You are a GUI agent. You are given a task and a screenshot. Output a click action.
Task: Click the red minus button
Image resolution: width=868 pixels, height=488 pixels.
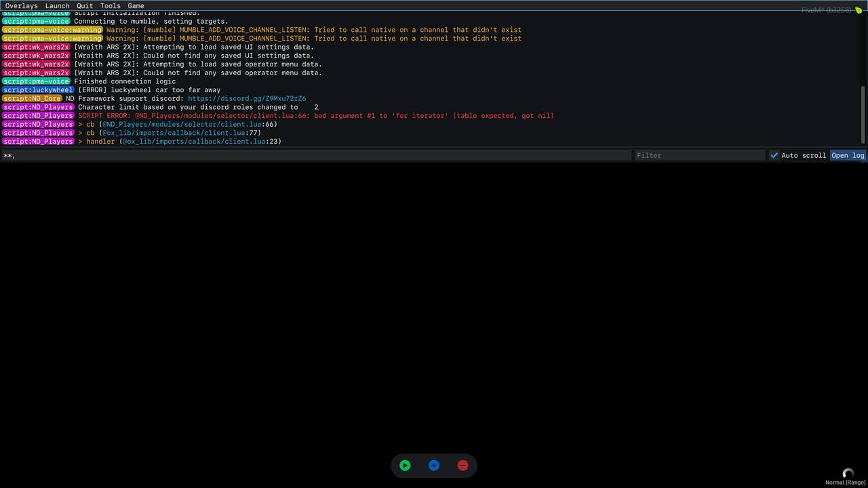pyautogui.click(x=462, y=466)
